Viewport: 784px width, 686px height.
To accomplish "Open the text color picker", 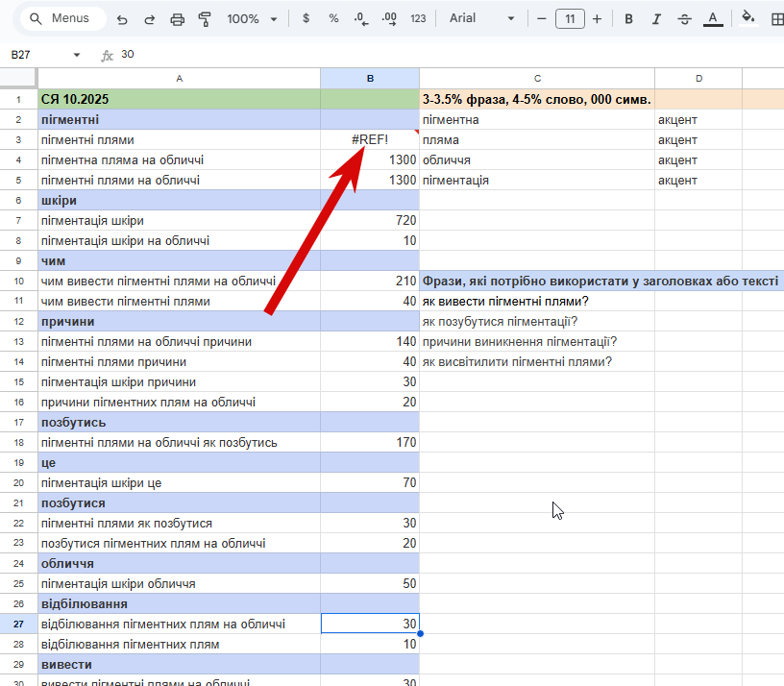I will coord(713,19).
